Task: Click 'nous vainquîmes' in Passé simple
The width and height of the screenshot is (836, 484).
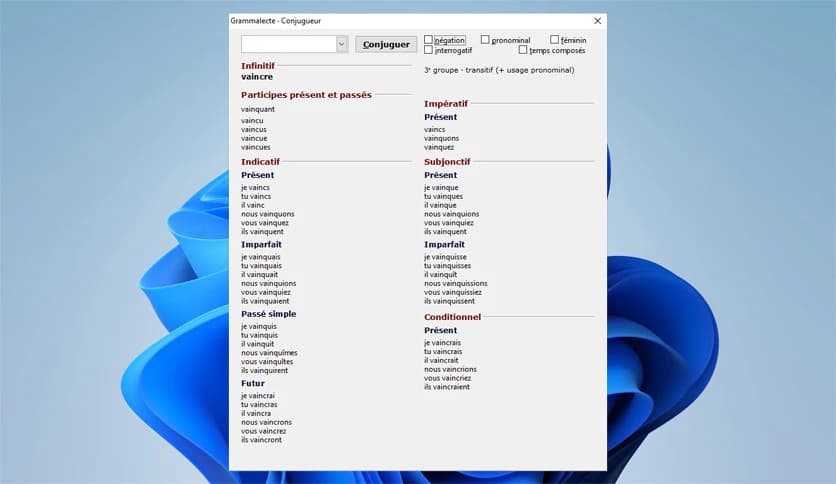Action: (x=269, y=353)
